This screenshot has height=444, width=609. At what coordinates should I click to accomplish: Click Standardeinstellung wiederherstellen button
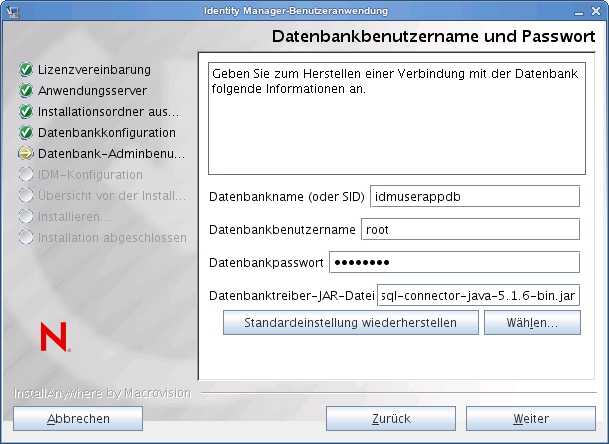[x=351, y=323]
